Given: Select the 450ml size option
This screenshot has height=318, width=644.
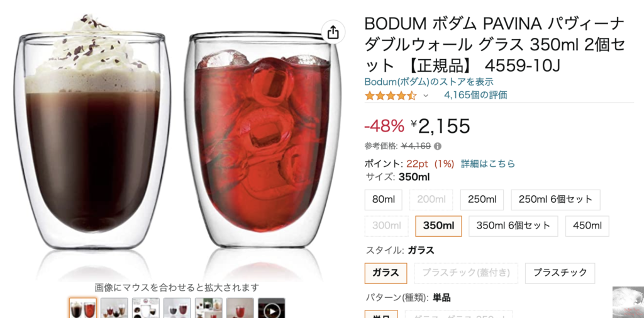Looking at the screenshot, I should click(x=587, y=226).
